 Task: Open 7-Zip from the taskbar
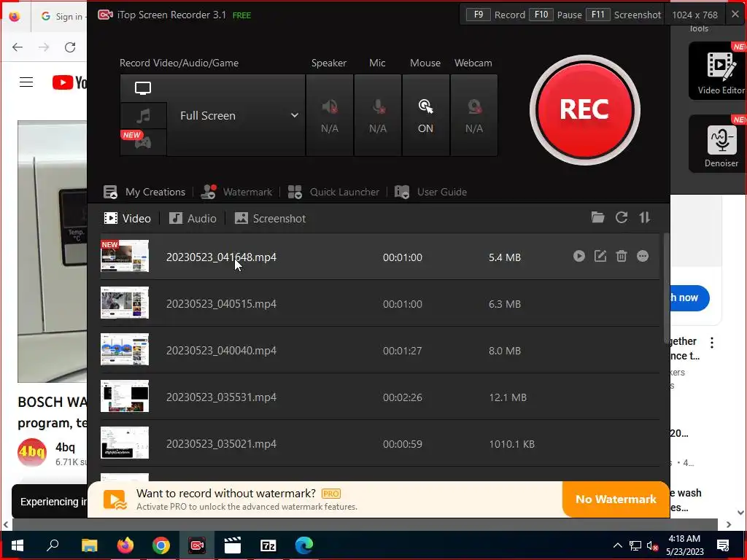click(x=268, y=545)
